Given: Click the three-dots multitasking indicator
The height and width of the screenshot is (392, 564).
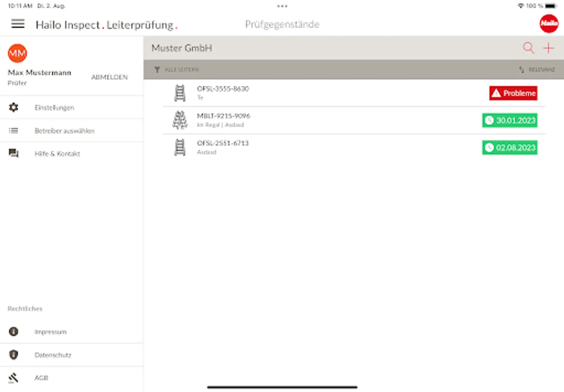Looking at the screenshot, I should point(282,6).
